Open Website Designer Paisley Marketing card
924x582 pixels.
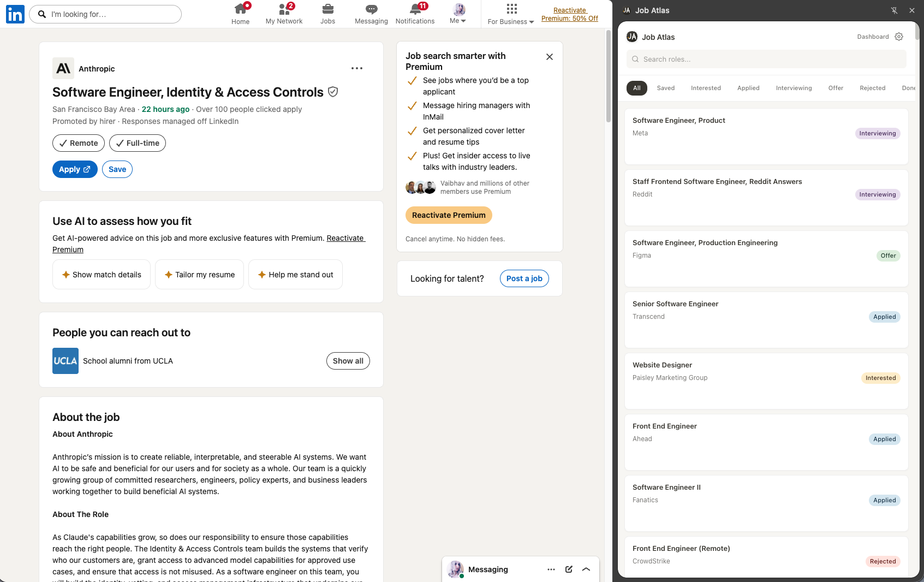pos(766,381)
